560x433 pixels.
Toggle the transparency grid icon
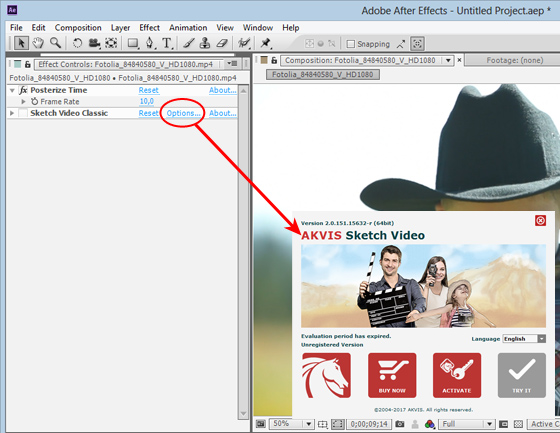point(518,424)
